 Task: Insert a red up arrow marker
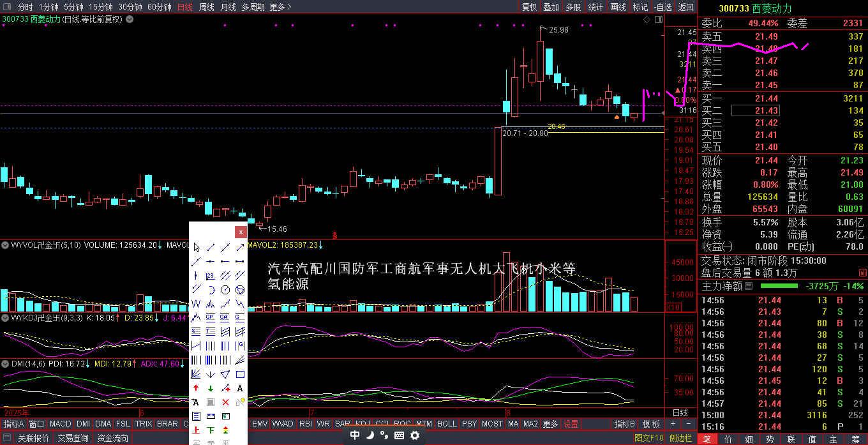click(197, 388)
